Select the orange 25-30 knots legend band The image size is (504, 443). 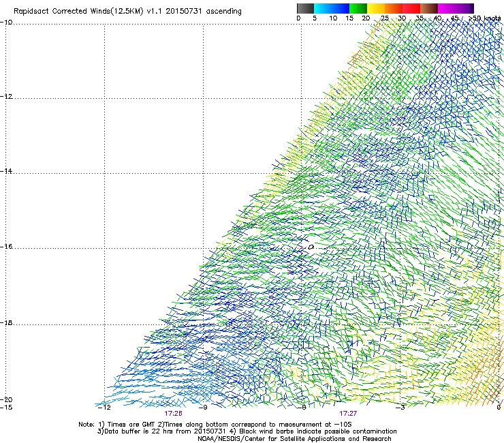coord(394,8)
